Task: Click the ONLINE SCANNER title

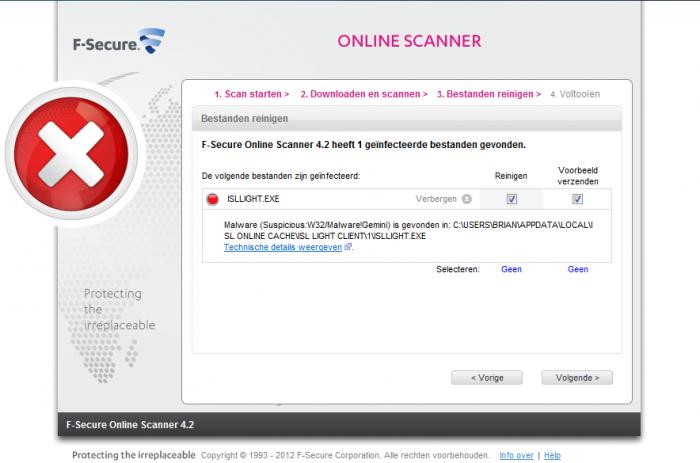Action: [x=409, y=41]
